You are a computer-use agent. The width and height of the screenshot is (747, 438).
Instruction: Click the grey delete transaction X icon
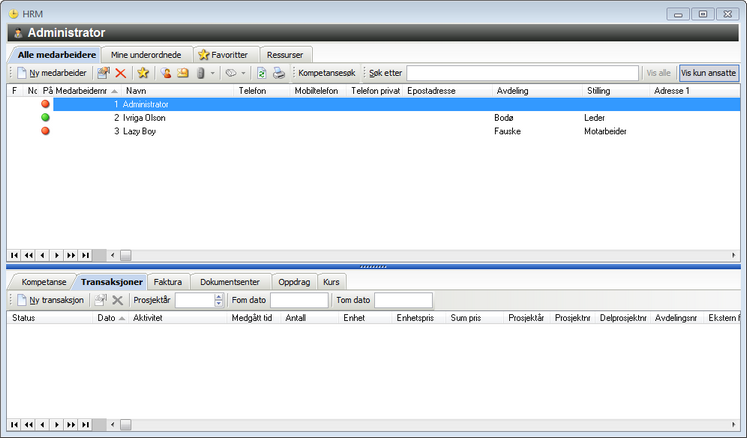[x=117, y=300]
